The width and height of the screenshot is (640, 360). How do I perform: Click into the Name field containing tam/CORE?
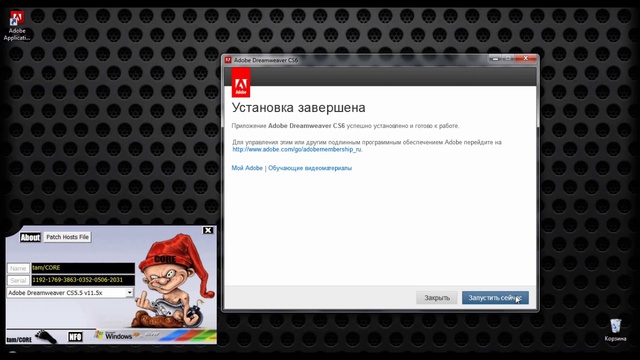pyautogui.click(x=83, y=268)
